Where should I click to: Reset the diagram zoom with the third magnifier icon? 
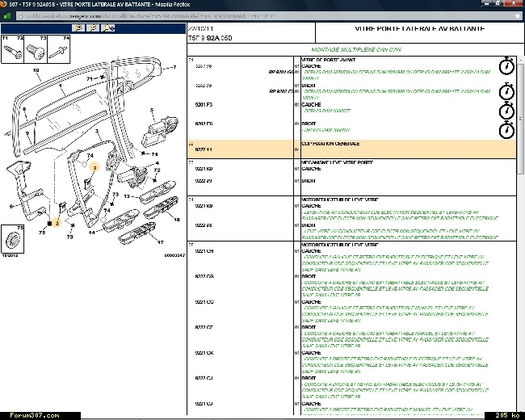click(108, 28)
